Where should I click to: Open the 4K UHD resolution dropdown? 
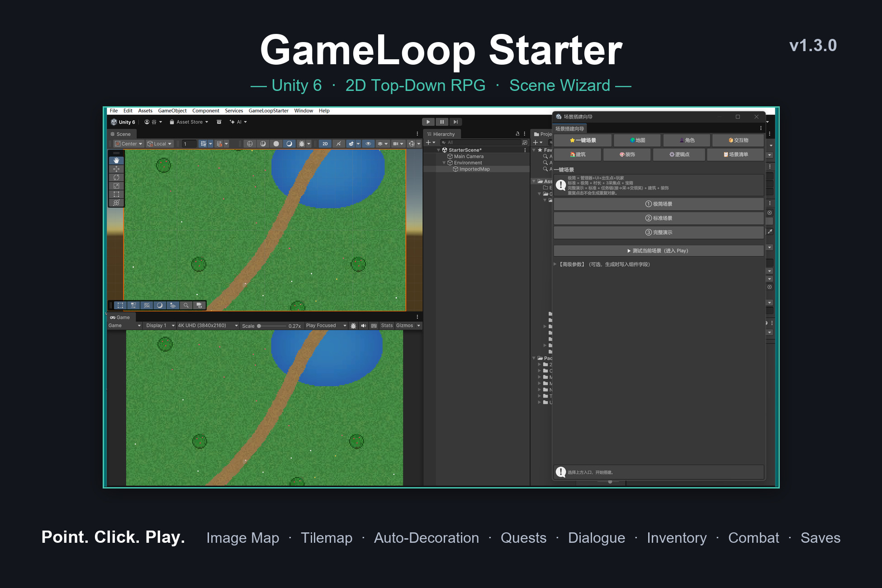tap(208, 326)
